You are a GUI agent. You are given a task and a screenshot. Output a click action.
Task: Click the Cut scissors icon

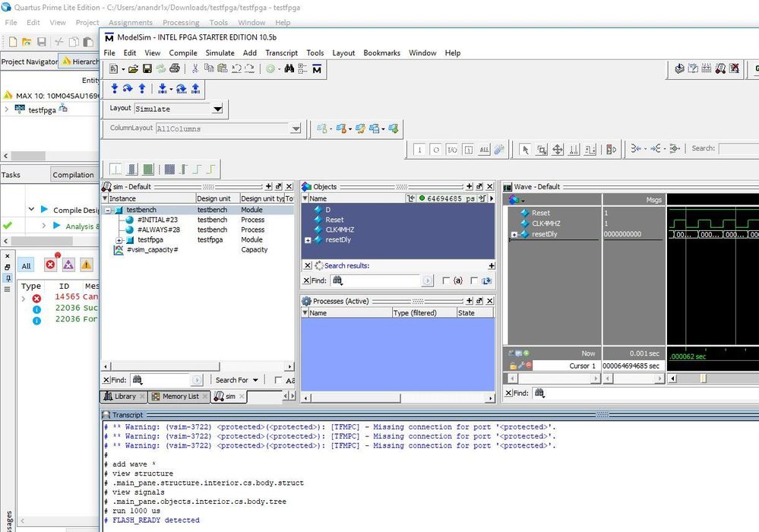tap(194, 69)
